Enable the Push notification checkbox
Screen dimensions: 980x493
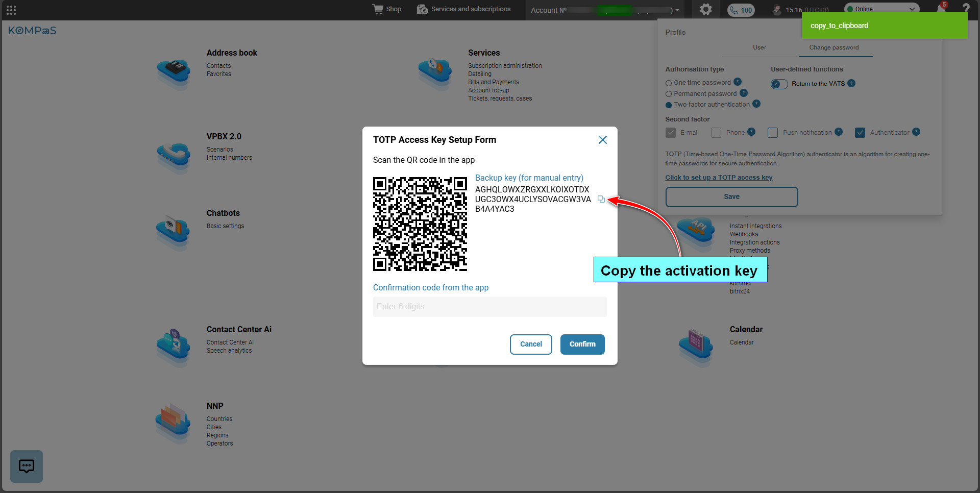click(773, 133)
